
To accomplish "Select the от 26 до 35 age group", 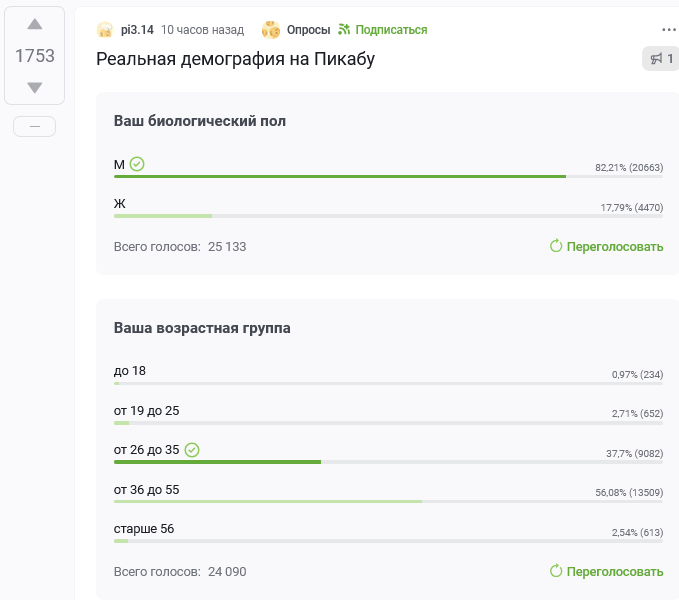I will 146,450.
